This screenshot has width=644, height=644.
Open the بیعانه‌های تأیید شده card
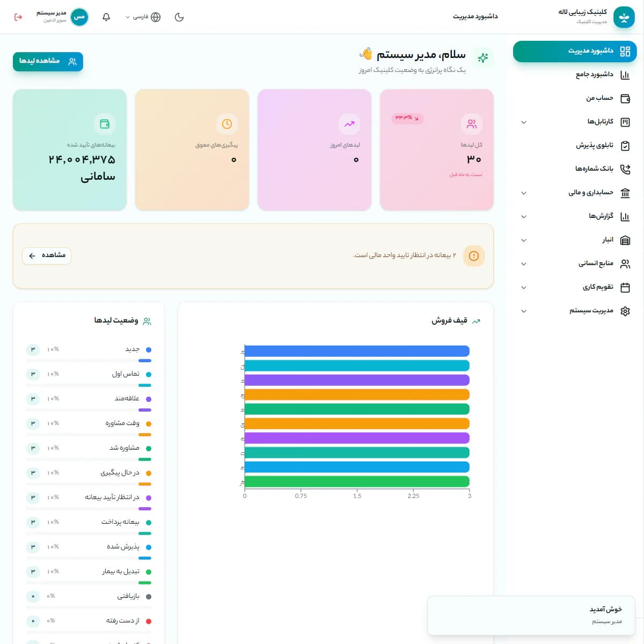70,150
